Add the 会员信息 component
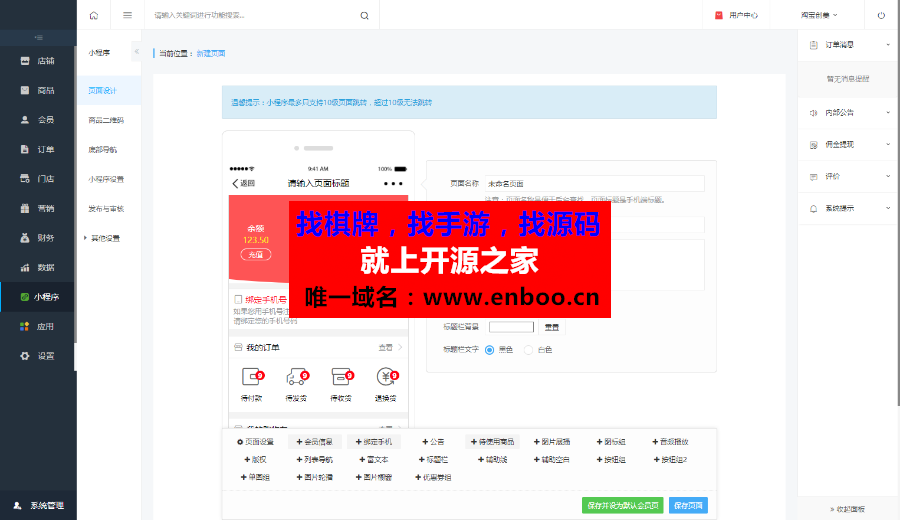Image resolution: width=900 pixels, height=520 pixels. 315,442
